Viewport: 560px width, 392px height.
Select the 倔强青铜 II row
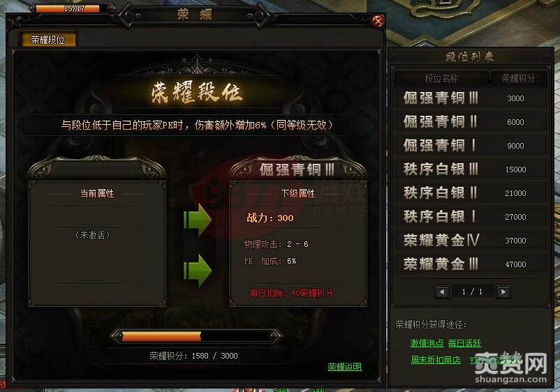point(471,121)
